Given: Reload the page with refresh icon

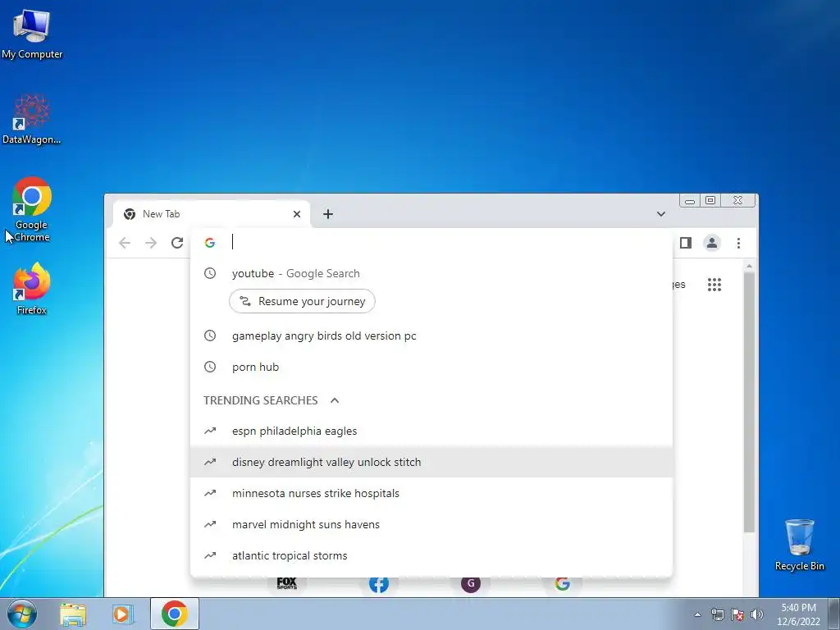Looking at the screenshot, I should (177, 243).
